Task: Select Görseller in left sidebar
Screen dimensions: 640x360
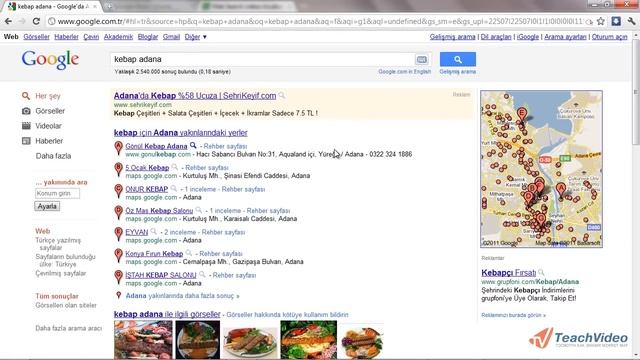Action: pyautogui.click(x=50, y=111)
